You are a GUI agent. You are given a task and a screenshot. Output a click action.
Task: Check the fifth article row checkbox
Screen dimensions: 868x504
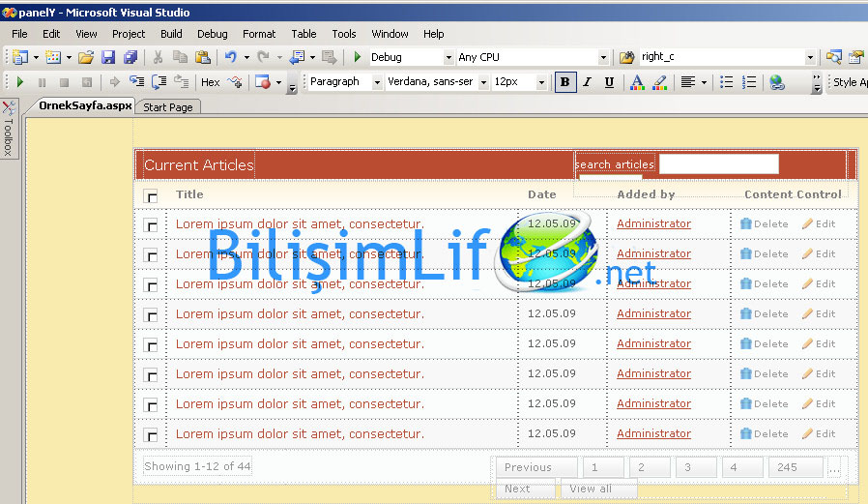[x=151, y=345]
